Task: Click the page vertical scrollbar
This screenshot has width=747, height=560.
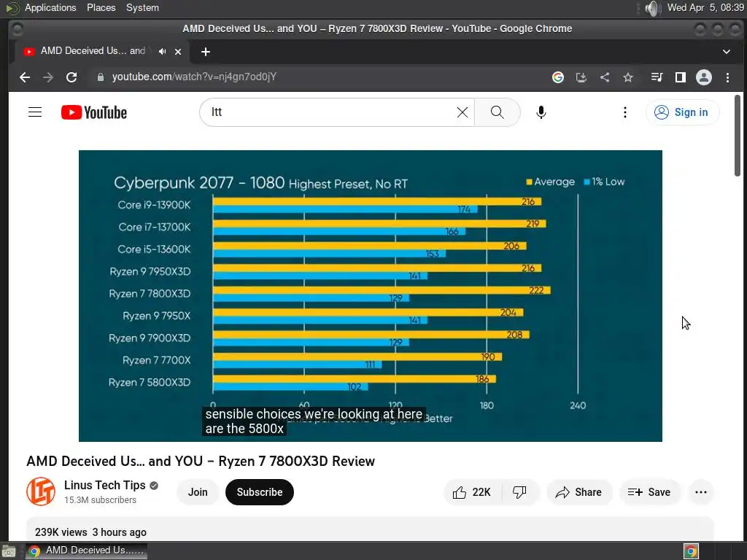Action: click(x=738, y=136)
